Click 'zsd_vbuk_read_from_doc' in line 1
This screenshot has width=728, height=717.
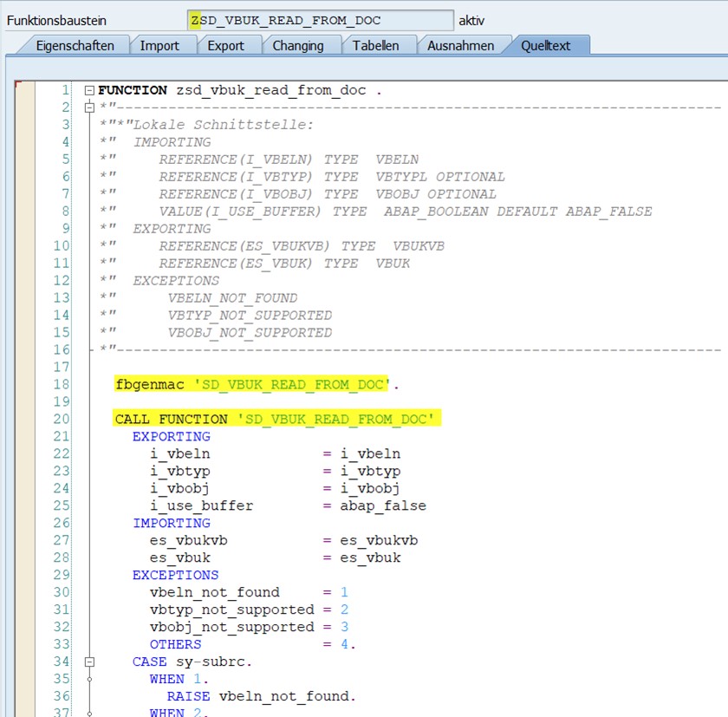[x=270, y=90]
